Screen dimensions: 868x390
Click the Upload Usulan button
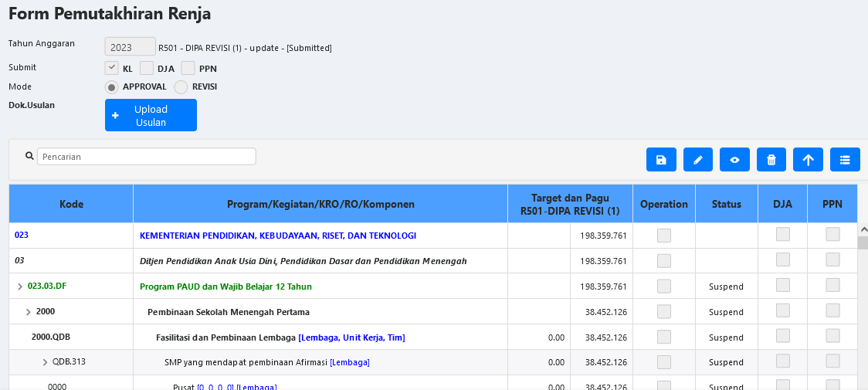coord(151,115)
